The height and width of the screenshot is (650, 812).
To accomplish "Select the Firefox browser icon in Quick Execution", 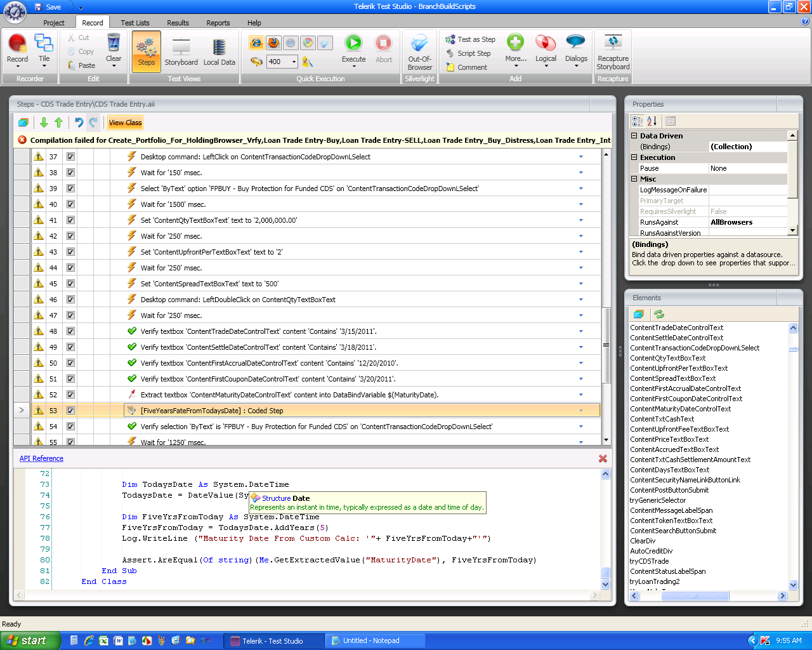I will click(273, 43).
